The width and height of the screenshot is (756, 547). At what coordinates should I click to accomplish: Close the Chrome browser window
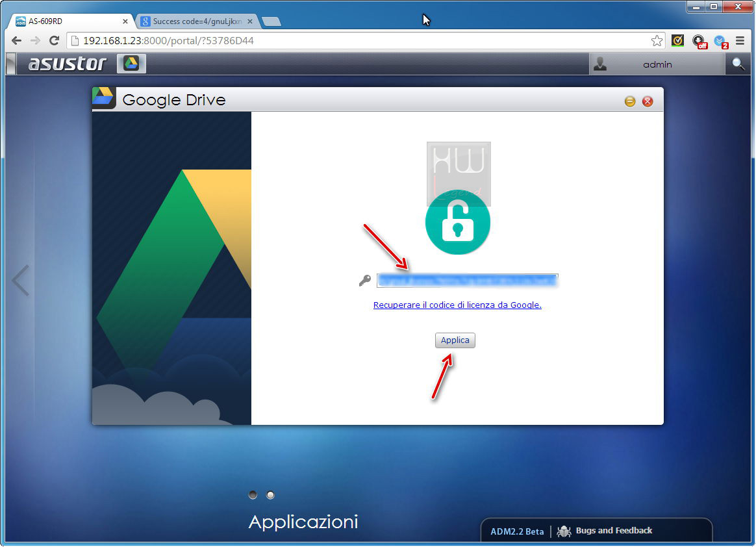point(738,6)
